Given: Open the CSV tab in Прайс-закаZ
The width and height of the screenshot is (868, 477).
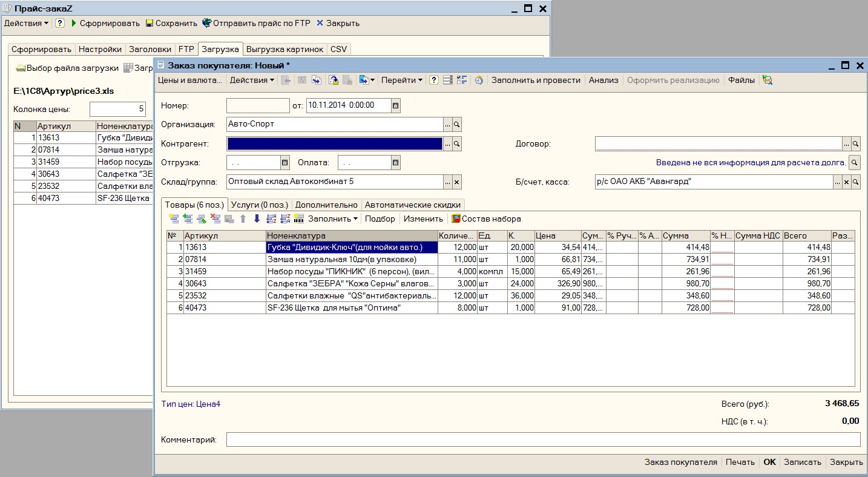Looking at the screenshot, I should [339, 49].
